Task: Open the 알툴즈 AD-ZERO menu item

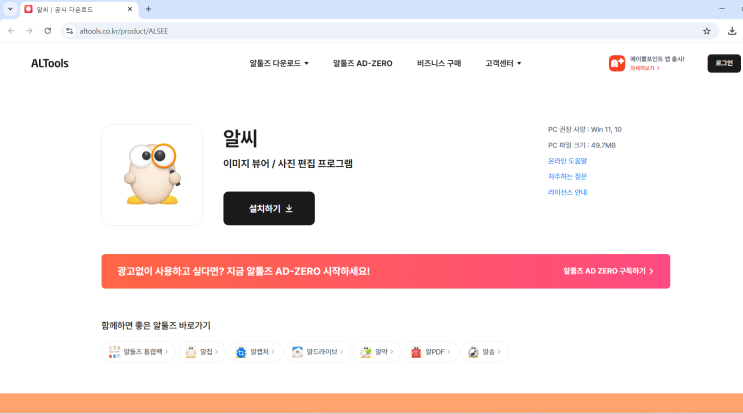Action: [x=362, y=63]
